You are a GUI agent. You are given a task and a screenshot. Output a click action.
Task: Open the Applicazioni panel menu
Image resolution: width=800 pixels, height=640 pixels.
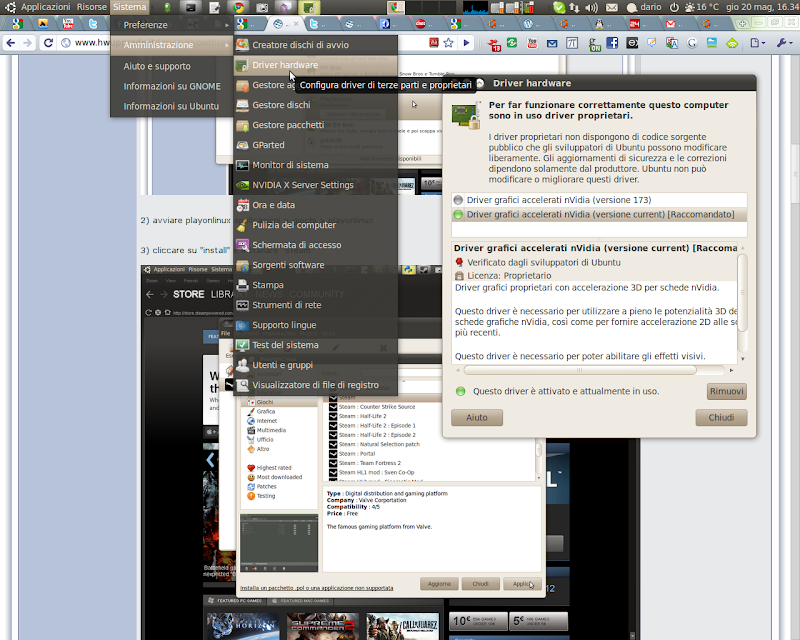(x=45, y=7)
